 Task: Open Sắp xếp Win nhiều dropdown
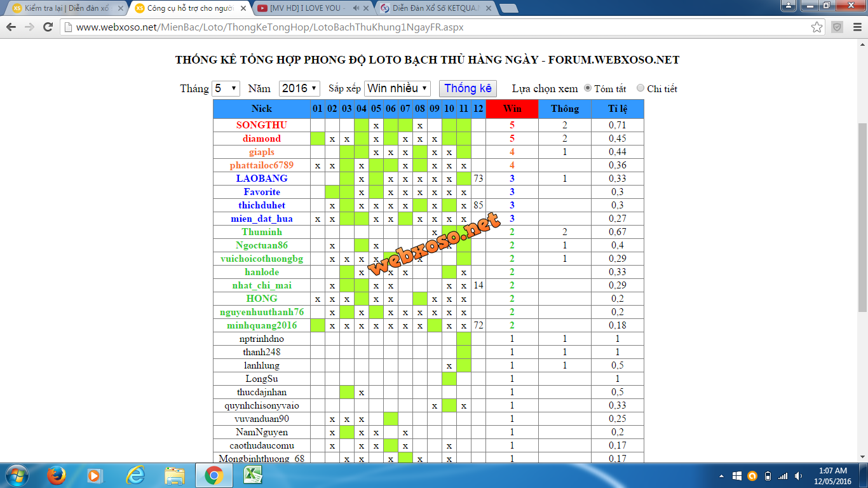(x=398, y=88)
